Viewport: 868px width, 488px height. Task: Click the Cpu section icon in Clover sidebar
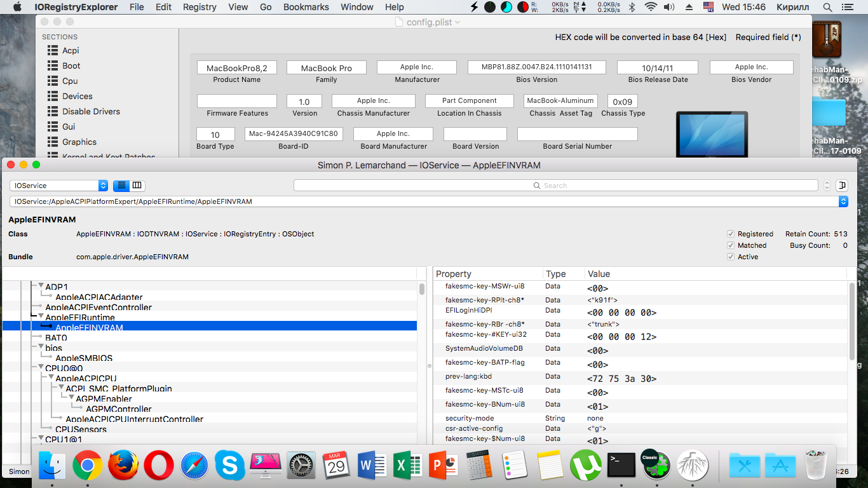pos(53,81)
